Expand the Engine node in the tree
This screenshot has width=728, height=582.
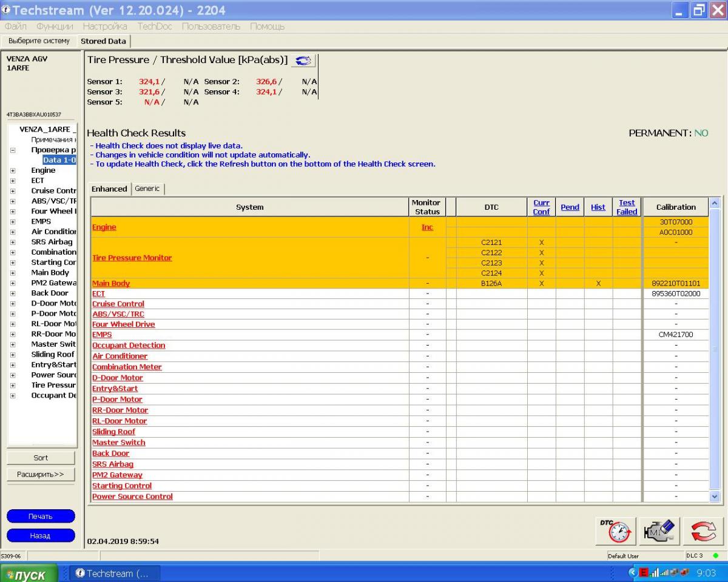13,170
